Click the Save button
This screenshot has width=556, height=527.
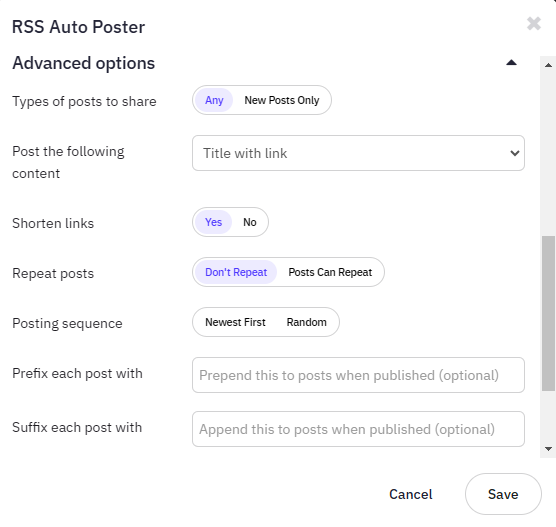coord(503,494)
